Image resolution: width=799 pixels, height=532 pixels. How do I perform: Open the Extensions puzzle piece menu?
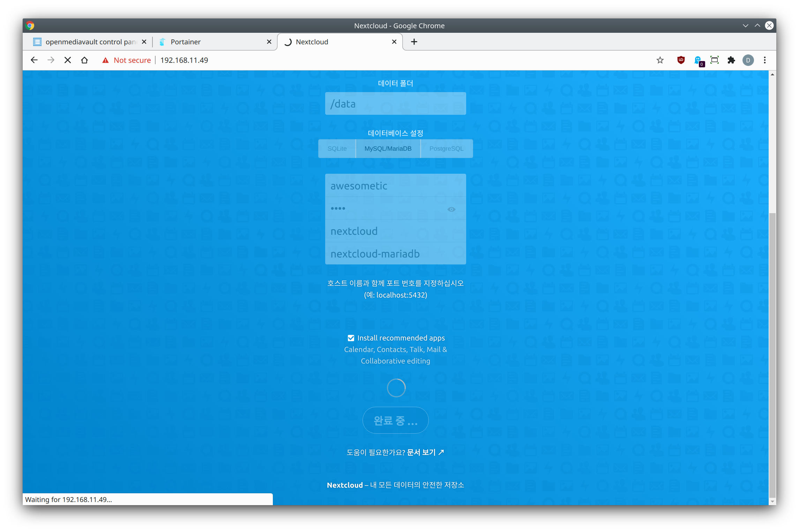point(731,60)
